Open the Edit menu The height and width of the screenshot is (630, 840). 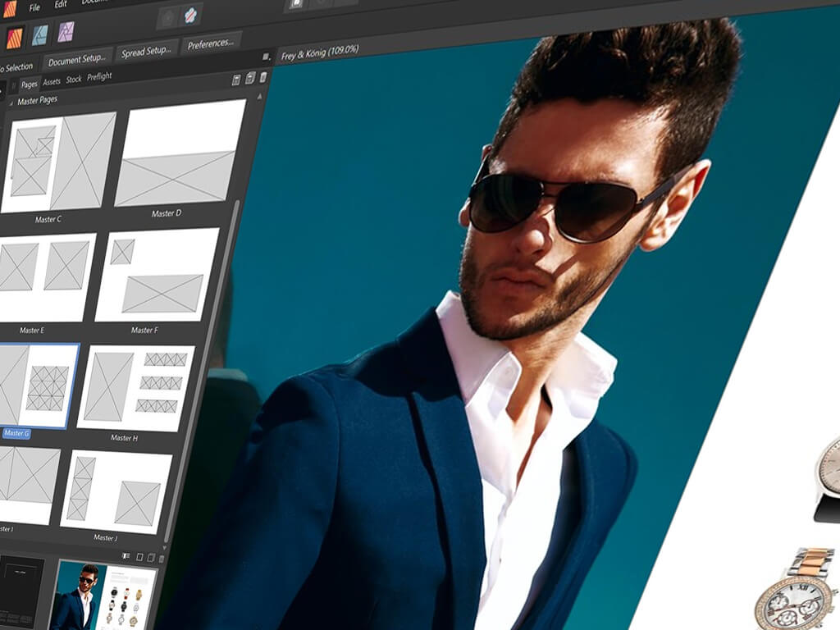point(61,4)
